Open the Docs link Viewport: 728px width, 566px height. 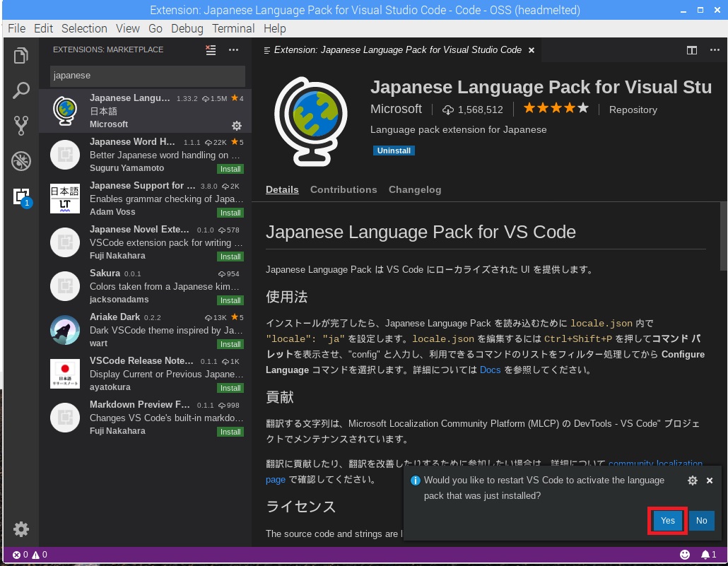point(490,370)
